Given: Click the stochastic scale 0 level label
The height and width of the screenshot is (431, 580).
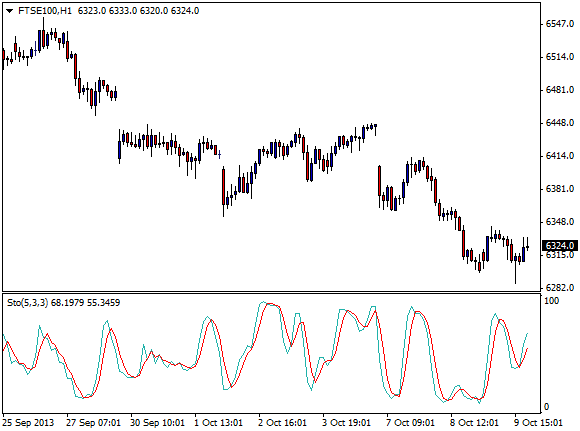Looking at the screenshot, I should click(547, 407).
